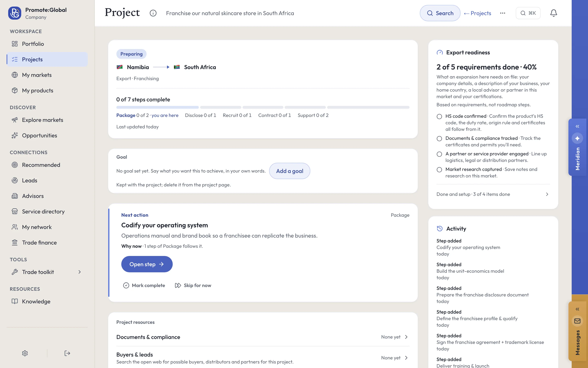
Task: Click the 'Recruit 0 of 1' stage label
Action: pyautogui.click(x=237, y=115)
